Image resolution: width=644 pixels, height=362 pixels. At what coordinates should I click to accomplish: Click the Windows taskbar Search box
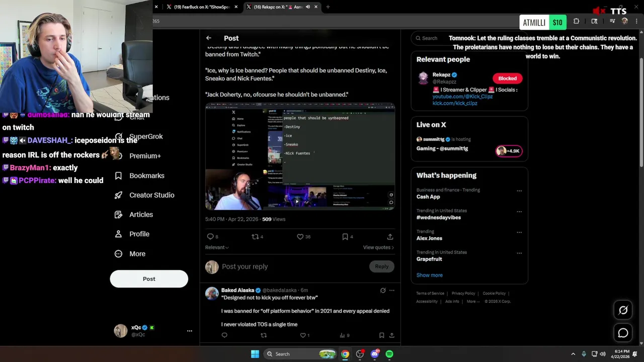pyautogui.click(x=300, y=354)
